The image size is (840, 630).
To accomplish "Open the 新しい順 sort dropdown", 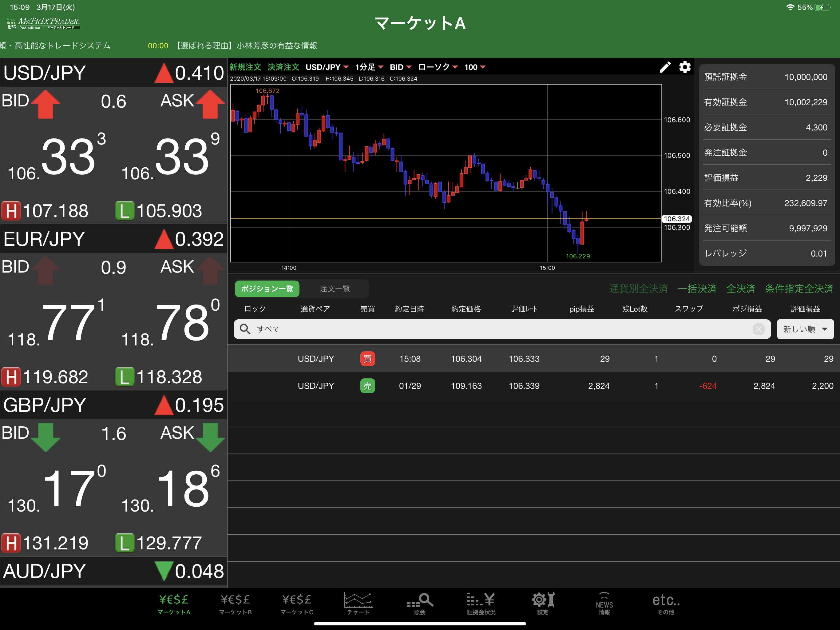I will click(x=805, y=329).
